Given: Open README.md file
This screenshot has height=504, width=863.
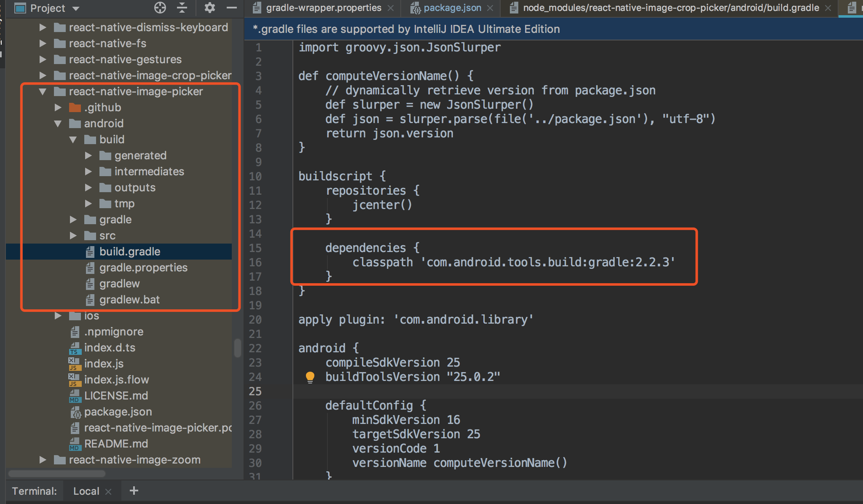Looking at the screenshot, I should point(116,444).
